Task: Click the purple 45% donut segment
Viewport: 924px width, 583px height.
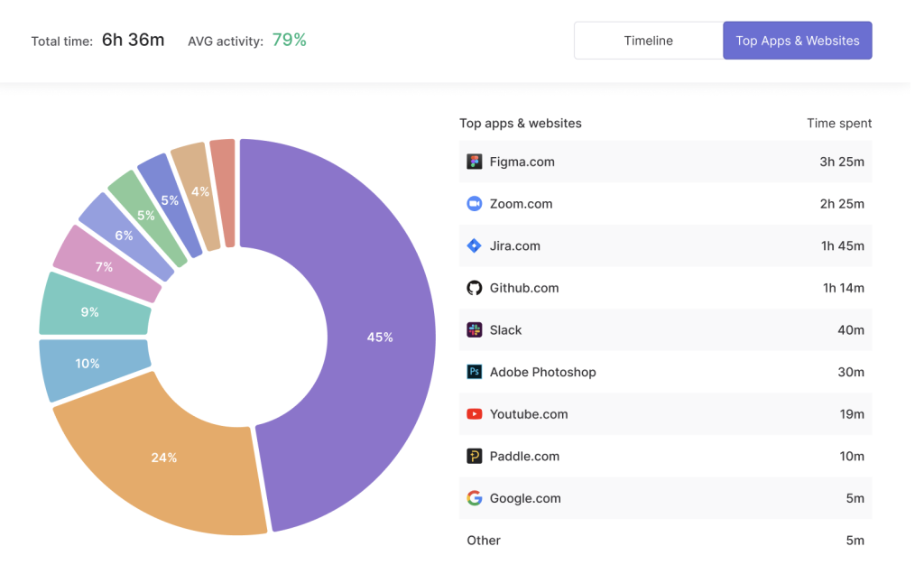Action: 379,337
